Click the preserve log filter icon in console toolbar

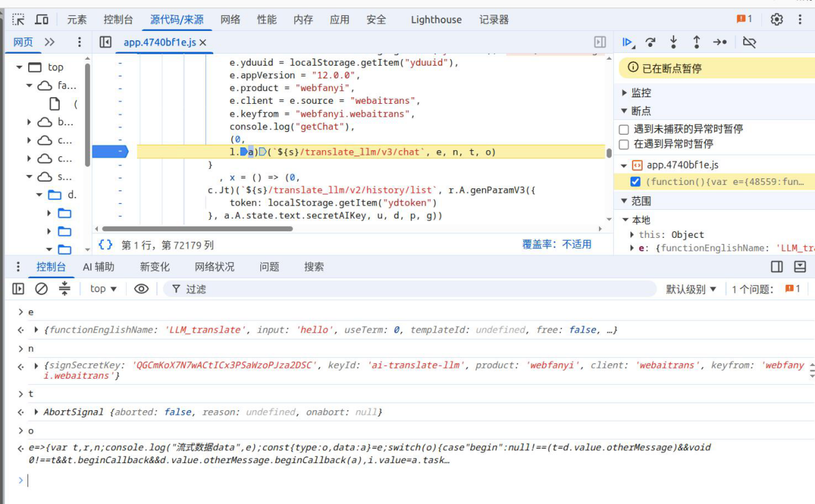click(x=64, y=289)
